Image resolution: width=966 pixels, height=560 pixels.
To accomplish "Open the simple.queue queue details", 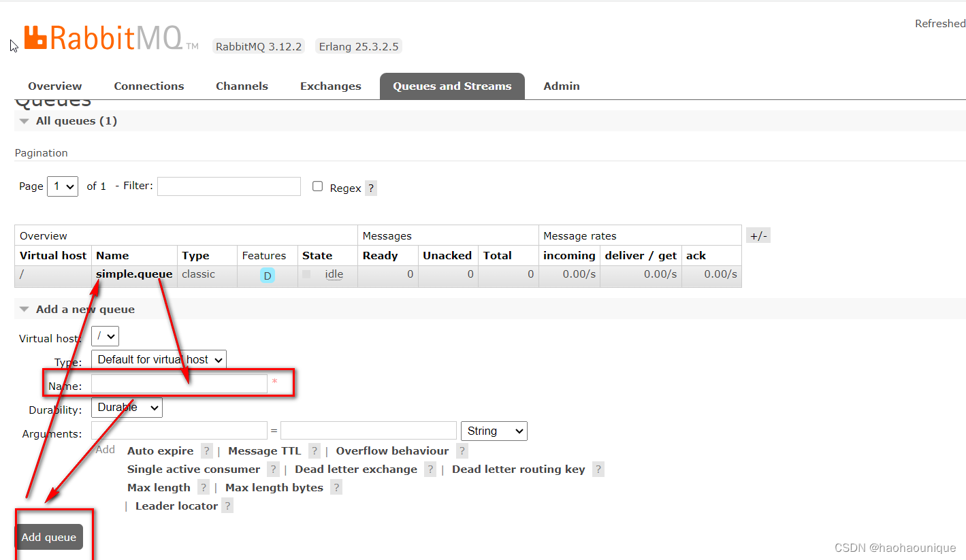I will click(134, 274).
